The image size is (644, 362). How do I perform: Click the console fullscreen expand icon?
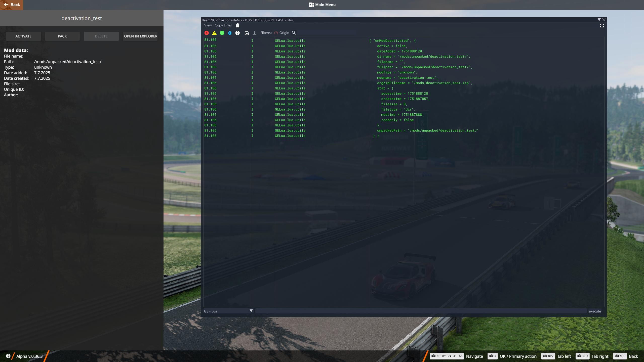click(x=602, y=26)
